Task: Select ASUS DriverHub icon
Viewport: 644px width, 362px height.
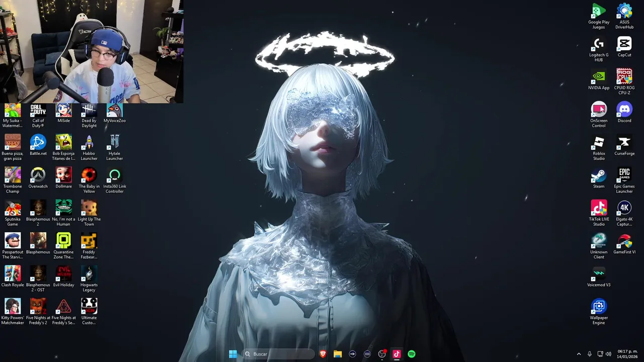Action: click(624, 17)
